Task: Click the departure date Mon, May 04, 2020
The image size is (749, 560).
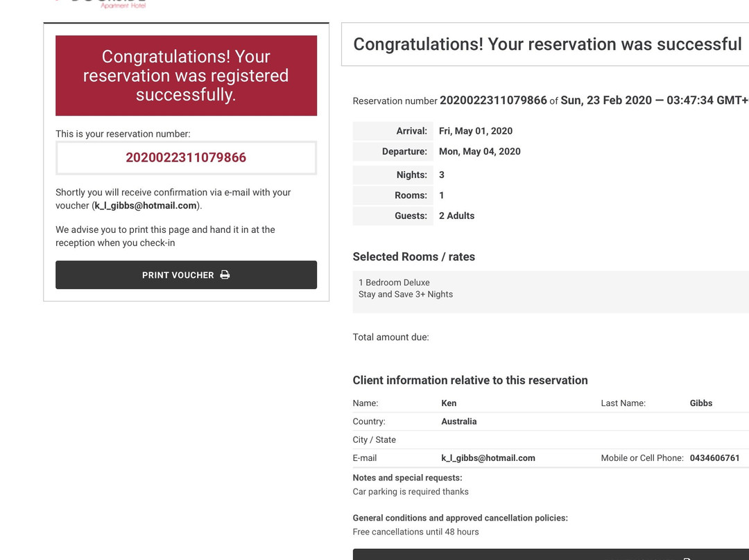Action: pos(479,152)
